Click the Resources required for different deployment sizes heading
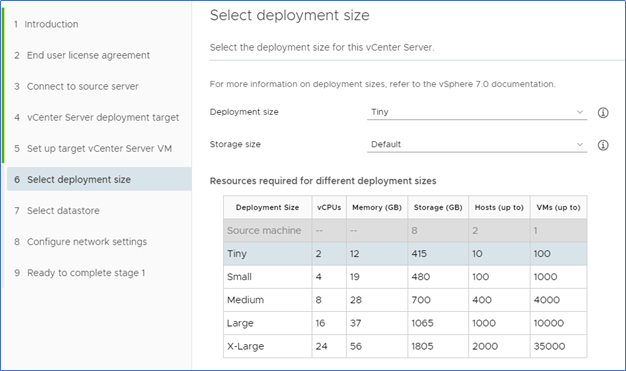The width and height of the screenshot is (626, 371). tap(323, 181)
